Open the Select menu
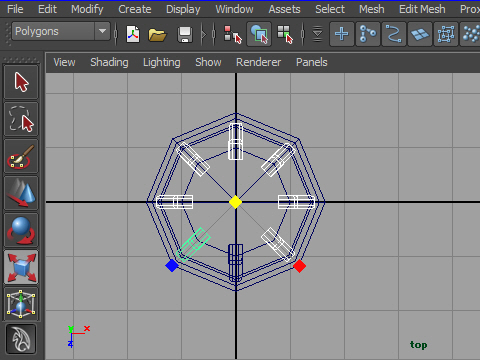The height and width of the screenshot is (360, 480). [x=330, y=9]
